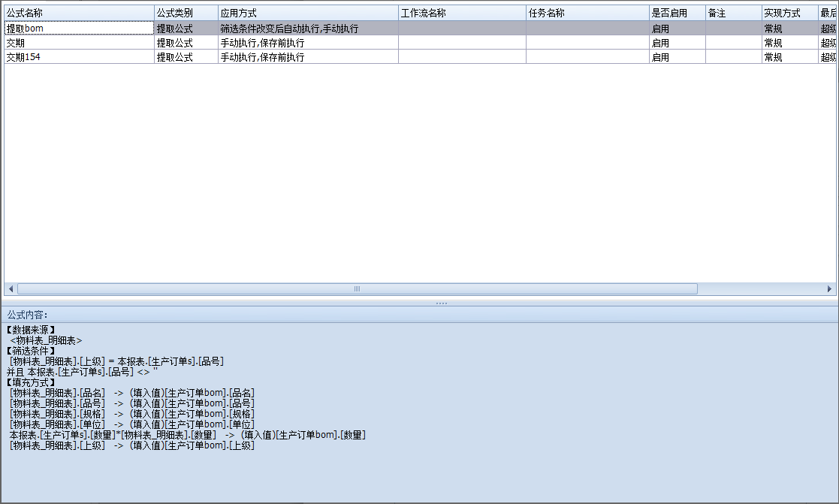Click the 应用方式 column header
Screen dimensions: 839x504
307,14
